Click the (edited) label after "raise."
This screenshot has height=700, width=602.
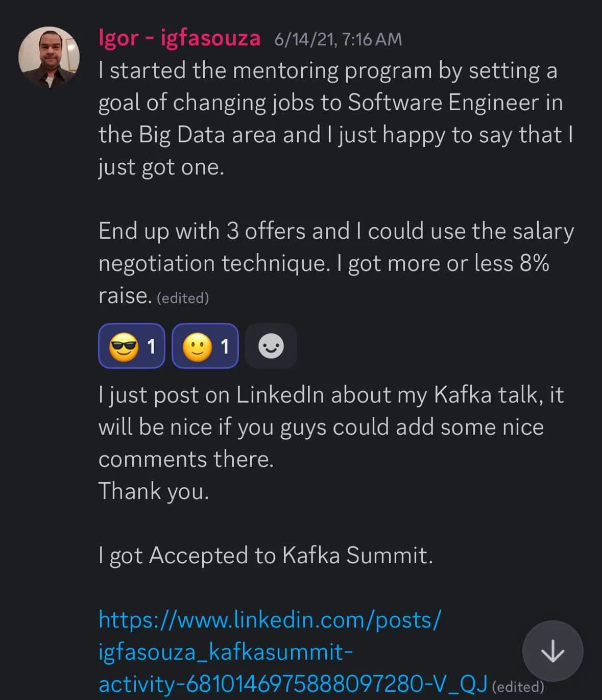pos(183,298)
